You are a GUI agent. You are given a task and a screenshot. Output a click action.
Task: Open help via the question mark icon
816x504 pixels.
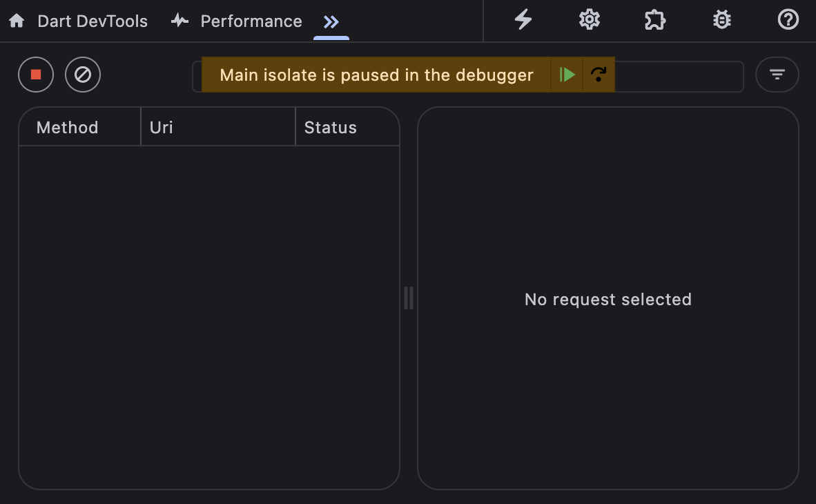pyautogui.click(x=788, y=20)
